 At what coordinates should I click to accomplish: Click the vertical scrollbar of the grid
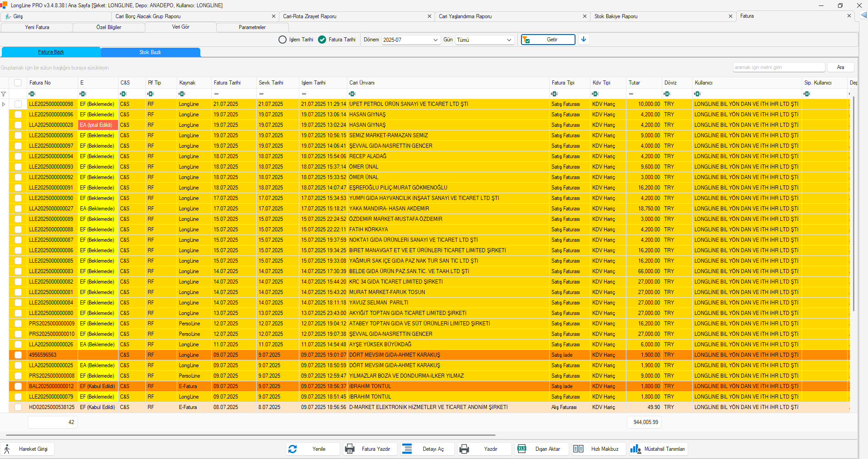pyautogui.click(x=853, y=205)
